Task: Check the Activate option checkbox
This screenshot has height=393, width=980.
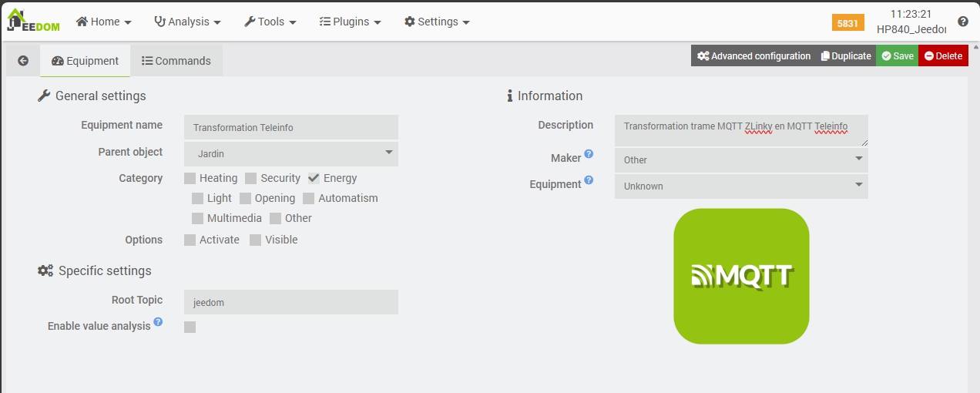Action: (190, 240)
